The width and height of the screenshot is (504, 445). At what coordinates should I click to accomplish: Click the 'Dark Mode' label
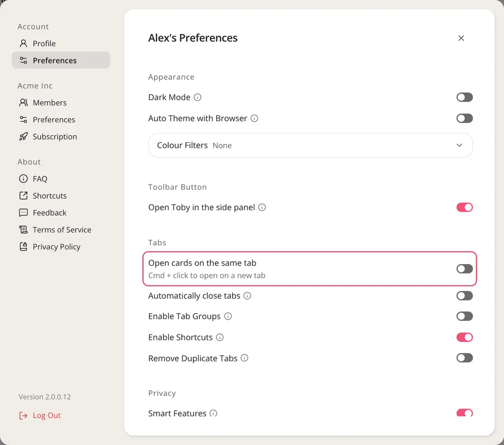pos(169,97)
